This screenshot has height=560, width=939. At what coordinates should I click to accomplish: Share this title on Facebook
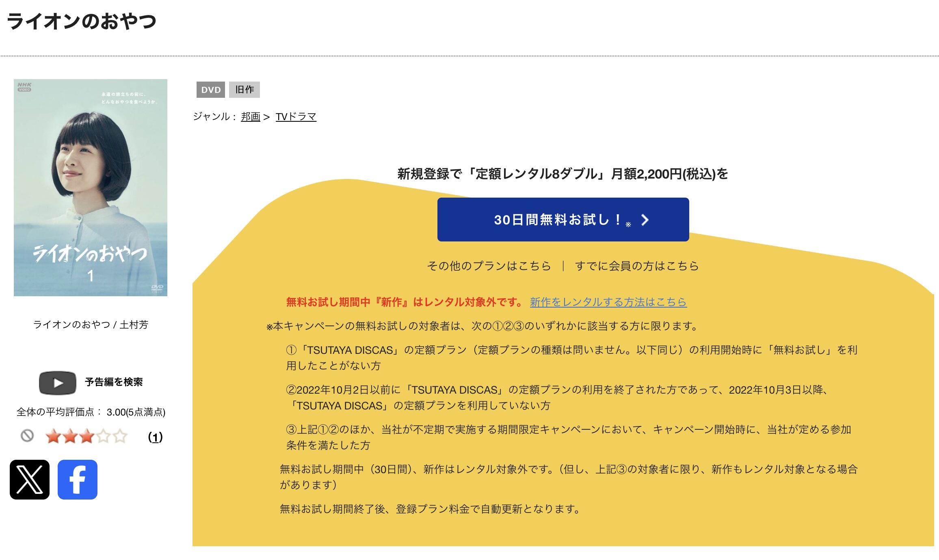pos(78,480)
